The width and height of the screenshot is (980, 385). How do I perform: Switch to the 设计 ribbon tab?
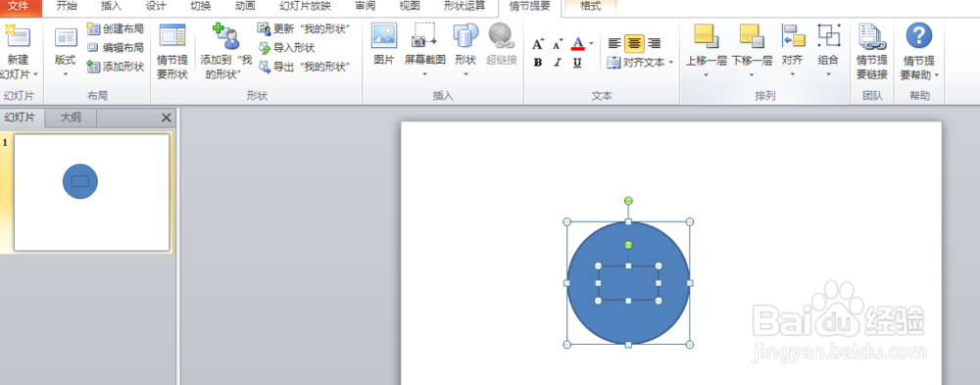click(x=156, y=6)
